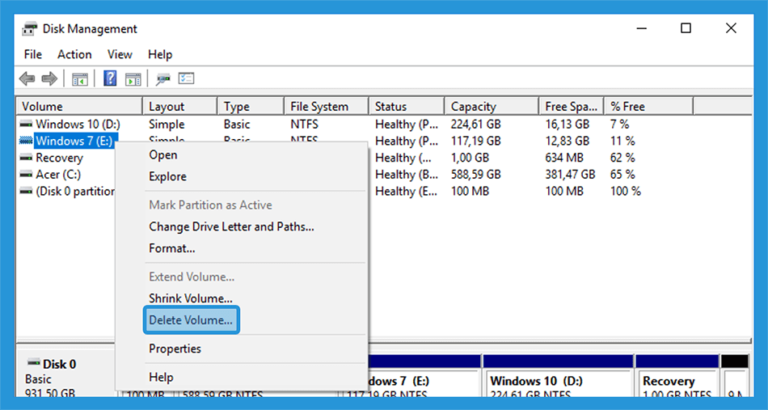
Task: Click the 381,47 GB free space cell
Action: point(570,174)
